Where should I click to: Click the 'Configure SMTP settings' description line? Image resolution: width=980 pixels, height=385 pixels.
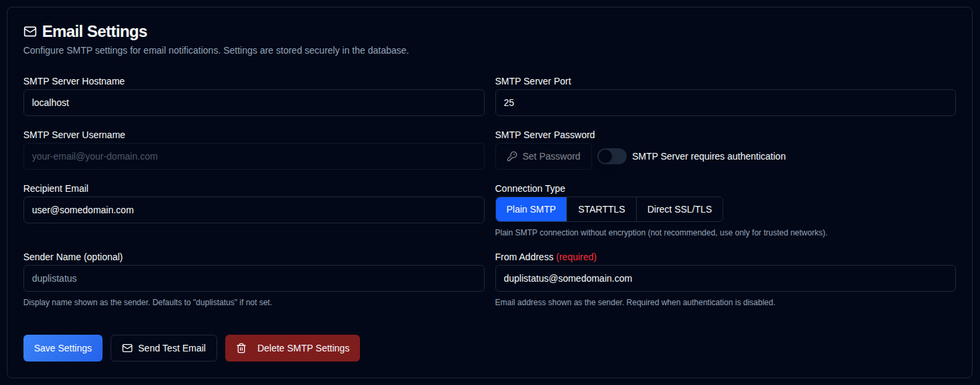point(216,50)
